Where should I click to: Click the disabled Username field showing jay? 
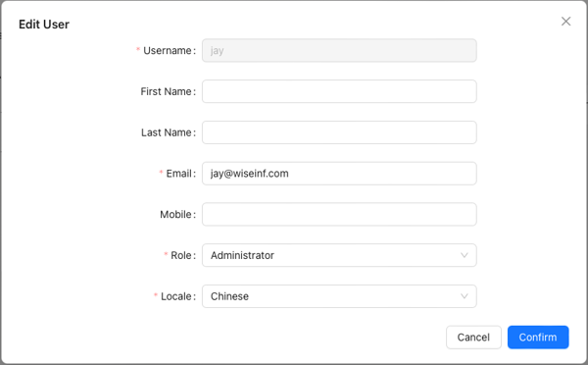pos(339,50)
